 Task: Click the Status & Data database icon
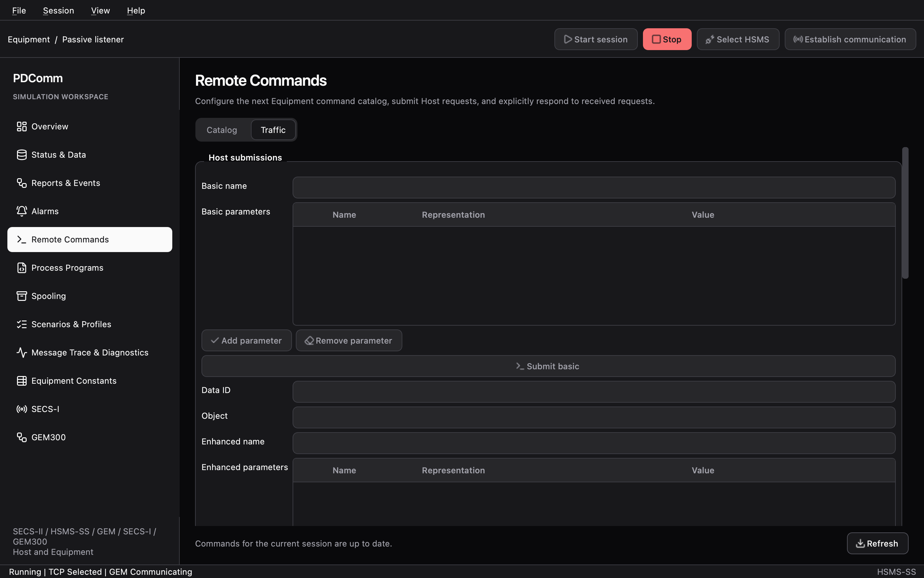pos(22,155)
